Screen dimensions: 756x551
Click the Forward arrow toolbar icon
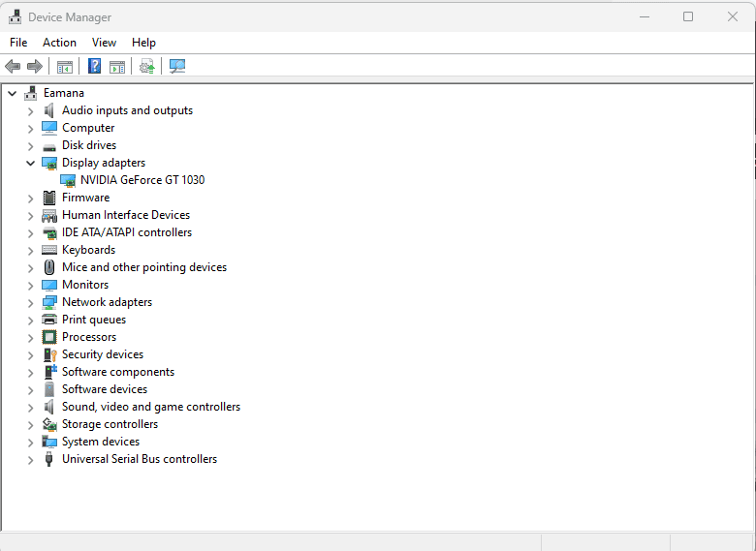[35, 66]
